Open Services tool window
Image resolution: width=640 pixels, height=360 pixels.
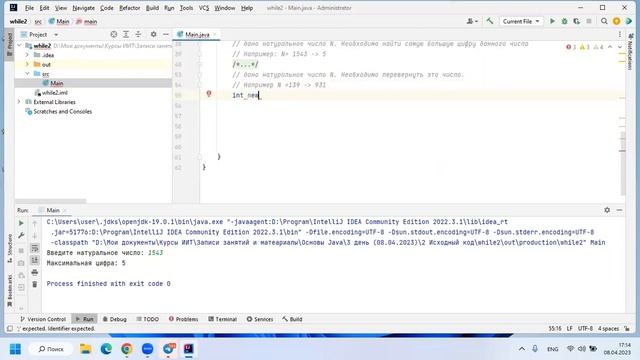(x=260, y=319)
